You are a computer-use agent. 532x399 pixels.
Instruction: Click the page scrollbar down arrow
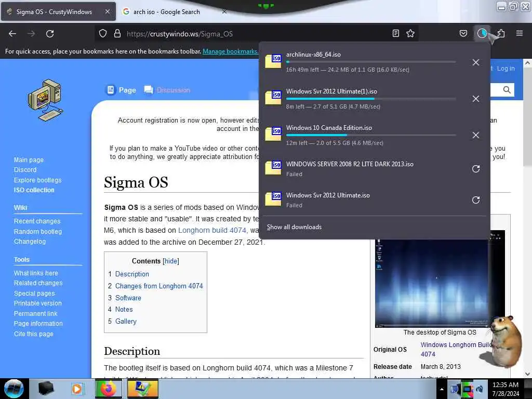(527, 374)
